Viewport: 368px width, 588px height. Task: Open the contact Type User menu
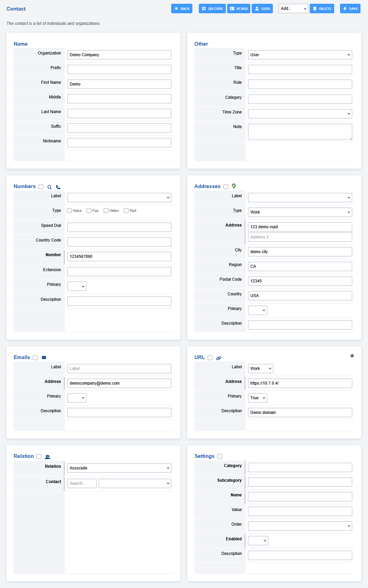[300, 55]
